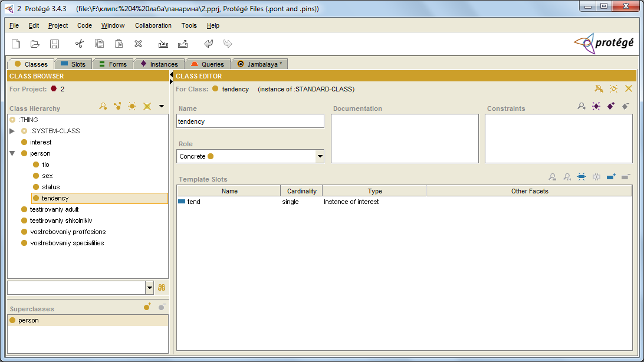Delete the selected class in hierarchy
The image size is (644, 362).
click(x=147, y=107)
